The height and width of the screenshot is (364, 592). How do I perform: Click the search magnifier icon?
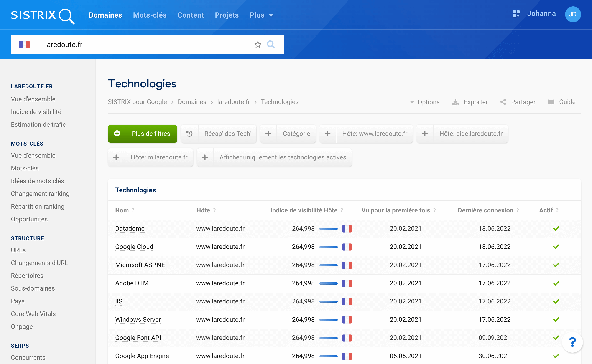click(x=271, y=45)
